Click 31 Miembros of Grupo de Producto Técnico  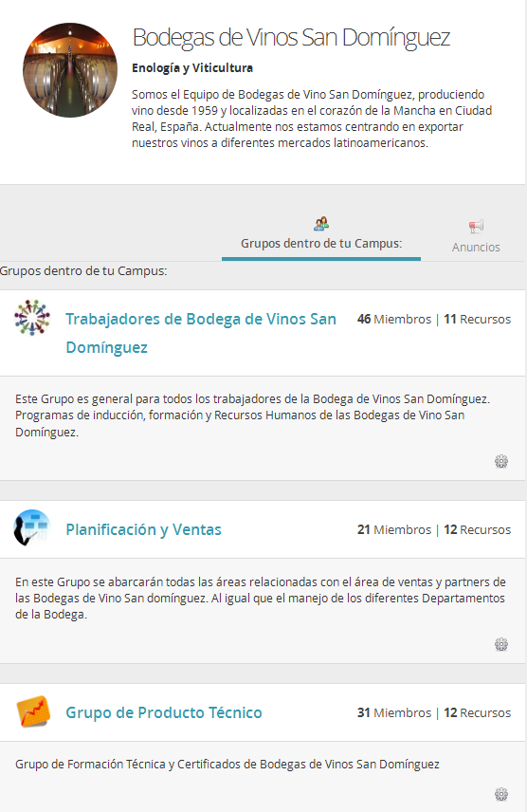394,712
